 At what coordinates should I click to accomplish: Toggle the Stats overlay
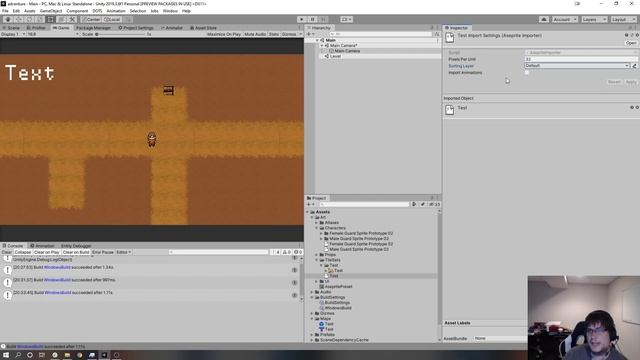coord(274,34)
